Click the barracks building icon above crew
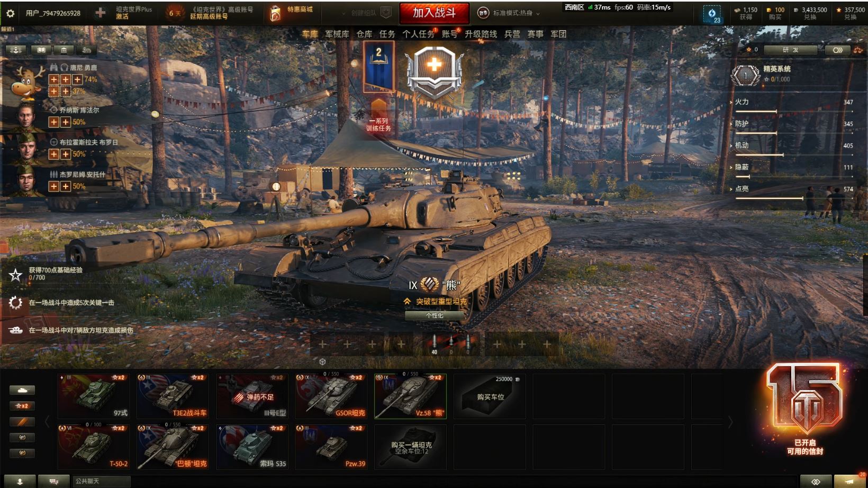The width and height of the screenshot is (868, 488). coord(64,50)
